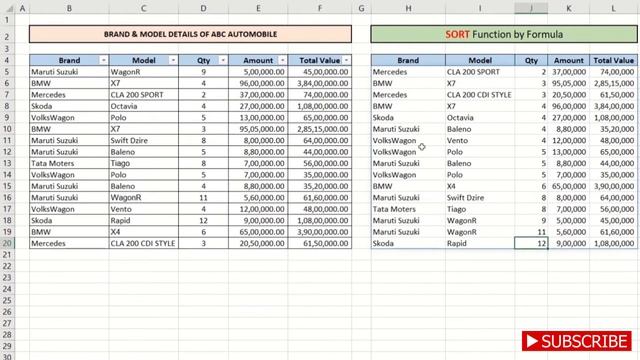The height and width of the screenshot is (360, 640).
Task: Select column C header
Action: pos(144,8)
